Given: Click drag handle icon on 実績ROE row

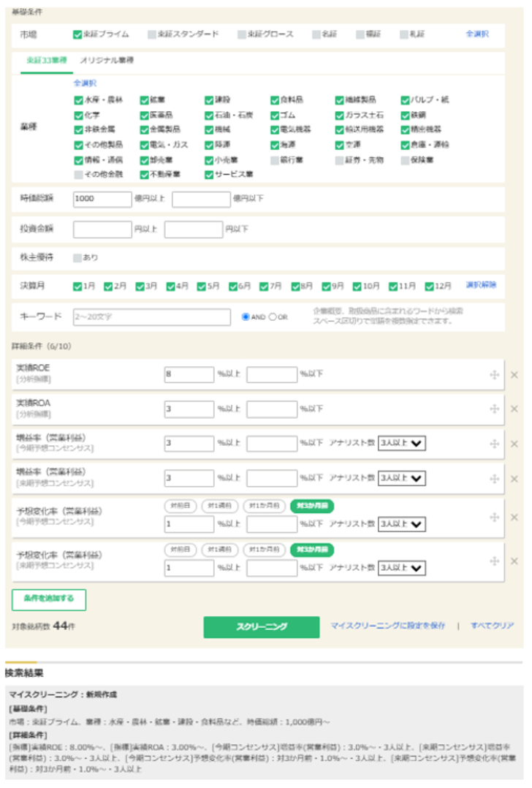Looking at the screenshot, I should click(494, 375).
